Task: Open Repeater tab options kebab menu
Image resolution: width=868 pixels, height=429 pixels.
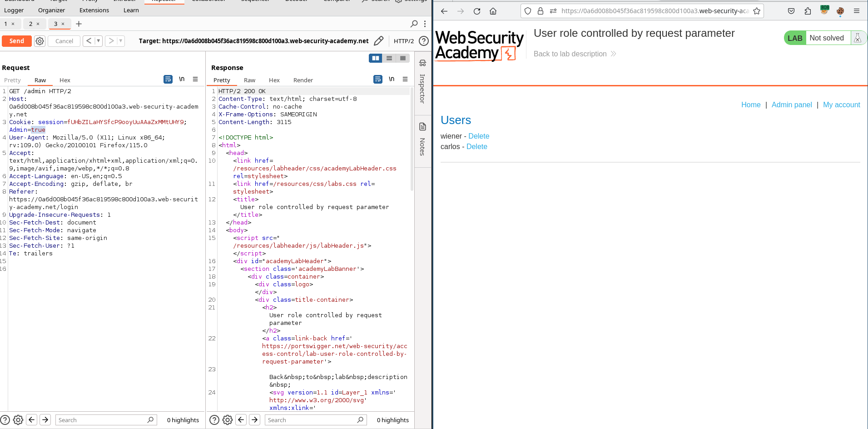Action: point(425,24)
